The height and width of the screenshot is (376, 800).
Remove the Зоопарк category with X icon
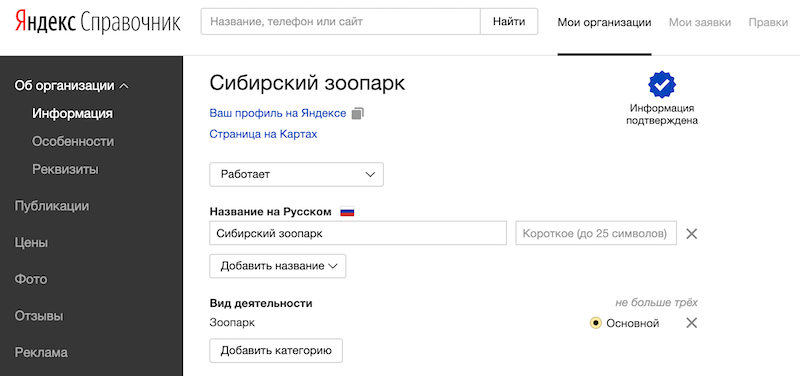691,323
